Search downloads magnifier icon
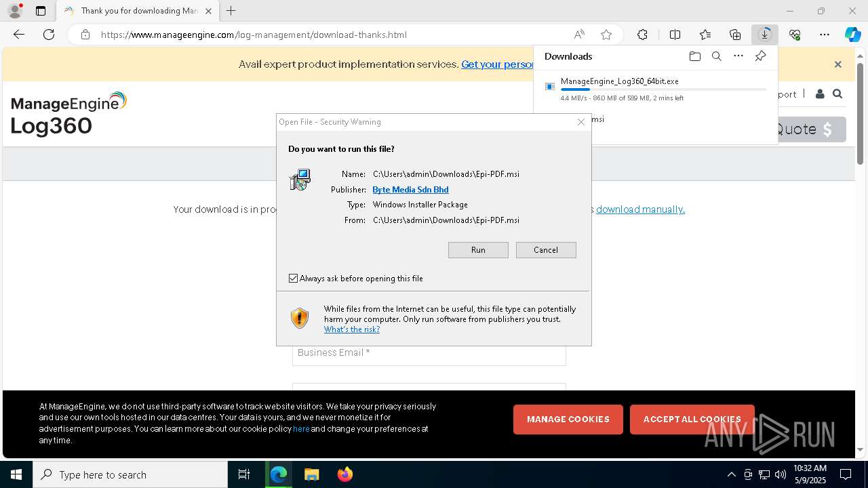868x488 pixels. pos(717,56)
